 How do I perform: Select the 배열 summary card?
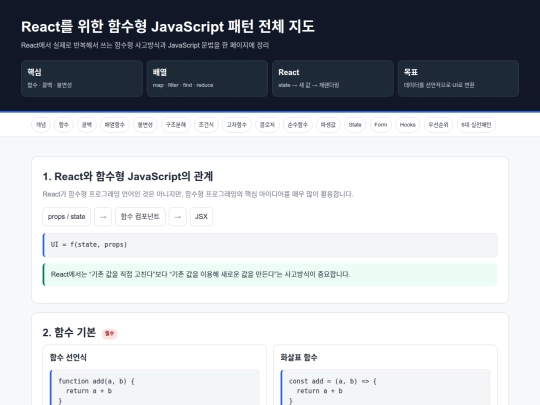(207, 79)
